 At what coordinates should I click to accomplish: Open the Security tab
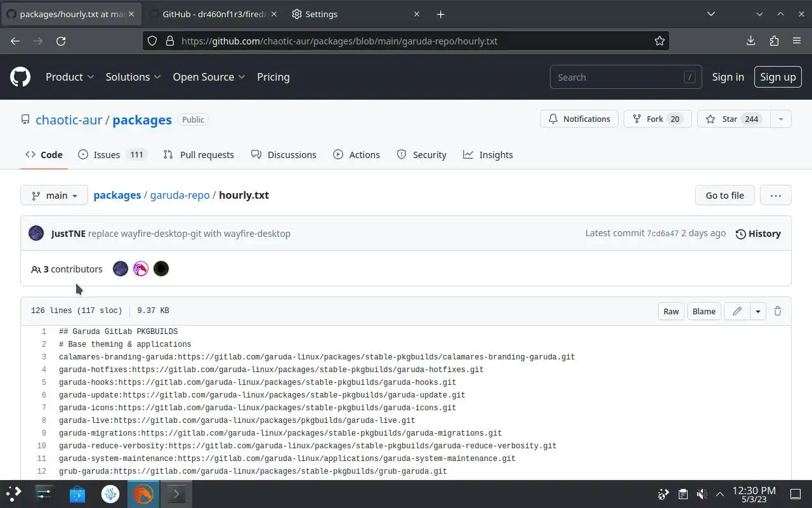coord(421,154)
